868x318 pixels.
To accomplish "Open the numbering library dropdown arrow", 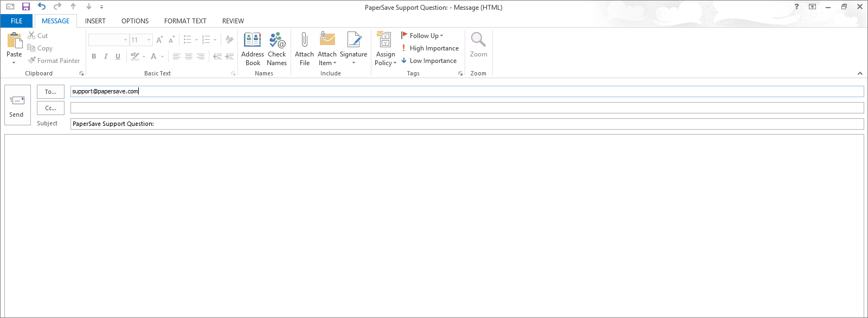I will 215,40.
